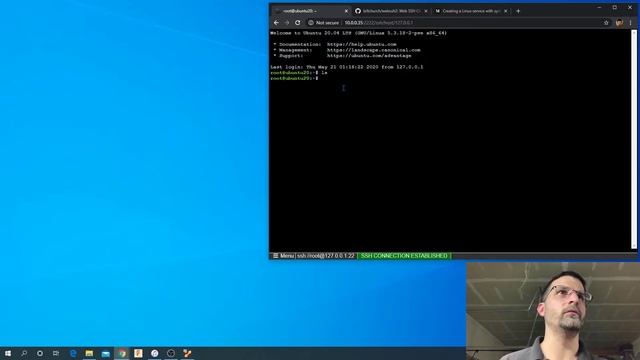Open the Windows Start menu

click(x=8, y=353)
